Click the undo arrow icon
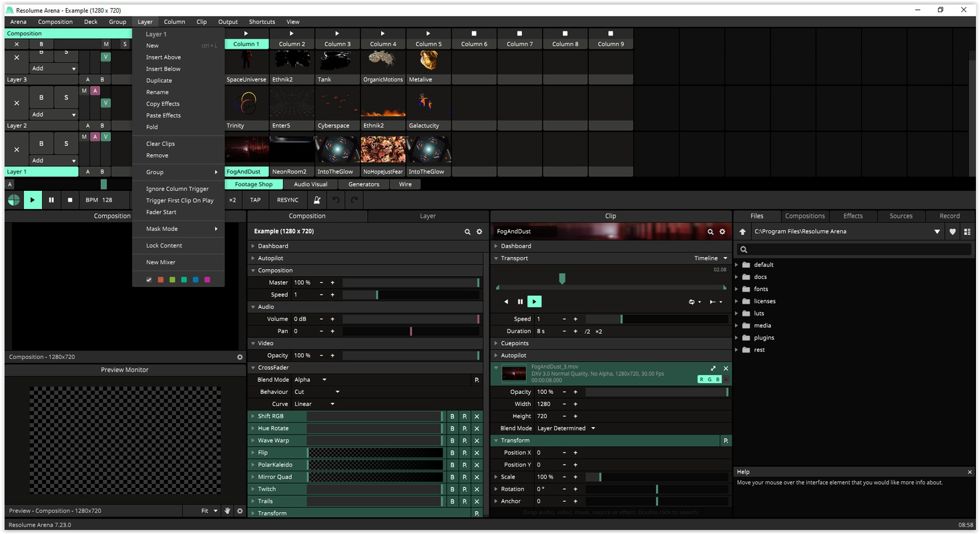Image resolution: width=980 pixels, height=534 pixels. point(336,200)
